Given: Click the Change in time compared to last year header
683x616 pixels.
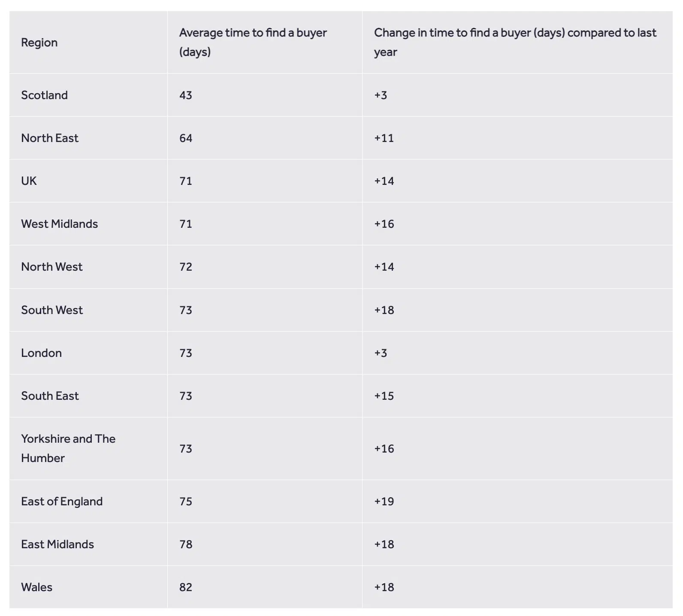Looking at the screenshot, I should tap(515, 42).
